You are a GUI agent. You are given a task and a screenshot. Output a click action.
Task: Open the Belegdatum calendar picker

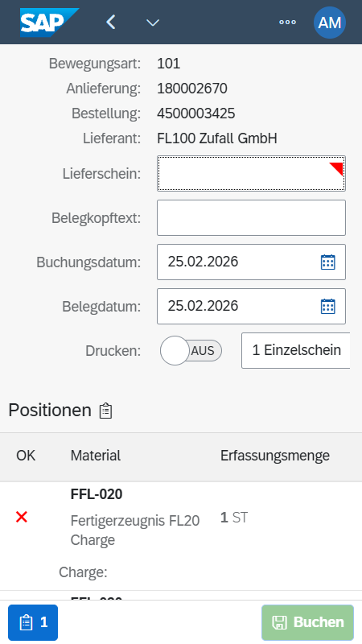pyautogui.click(x=328, y=307)
